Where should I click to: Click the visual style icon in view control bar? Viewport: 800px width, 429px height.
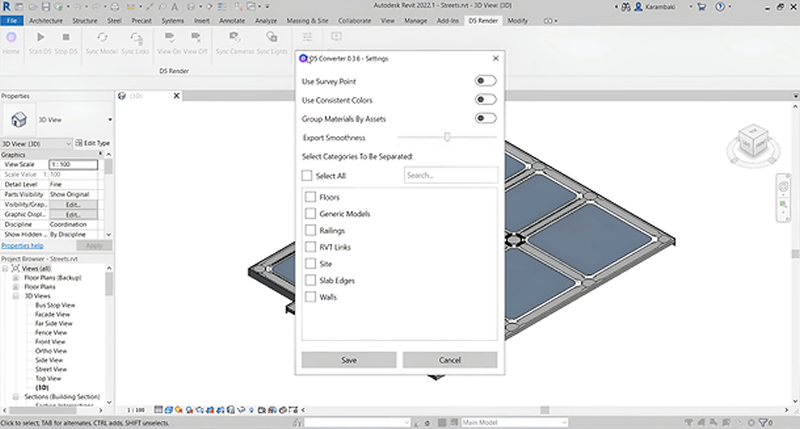168,410
